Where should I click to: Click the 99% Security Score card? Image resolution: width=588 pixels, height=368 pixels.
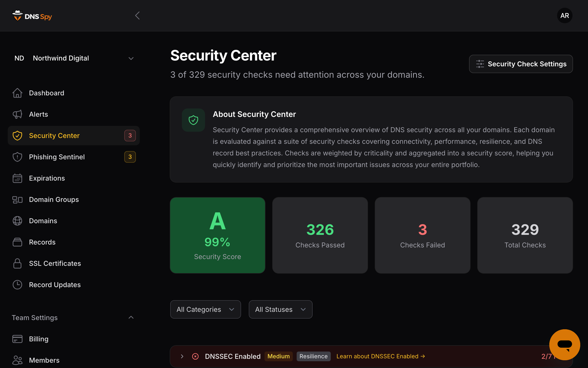point(217,235)
